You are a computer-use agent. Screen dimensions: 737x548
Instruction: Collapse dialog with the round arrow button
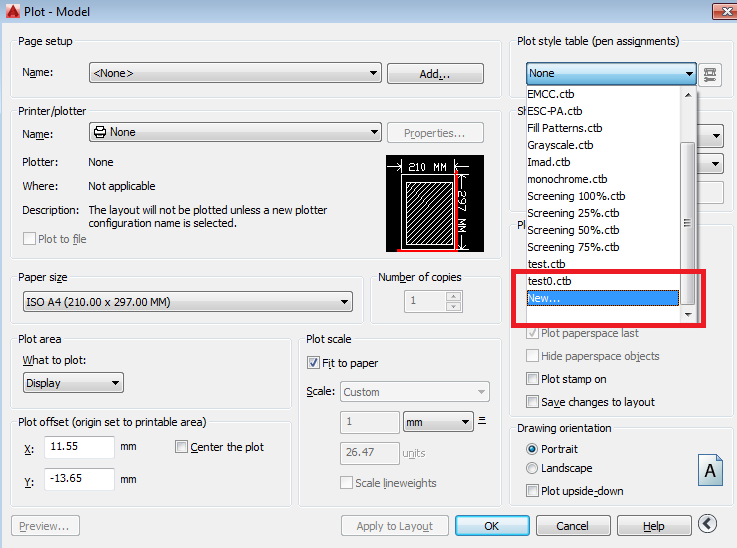click(x=707, y=524)
